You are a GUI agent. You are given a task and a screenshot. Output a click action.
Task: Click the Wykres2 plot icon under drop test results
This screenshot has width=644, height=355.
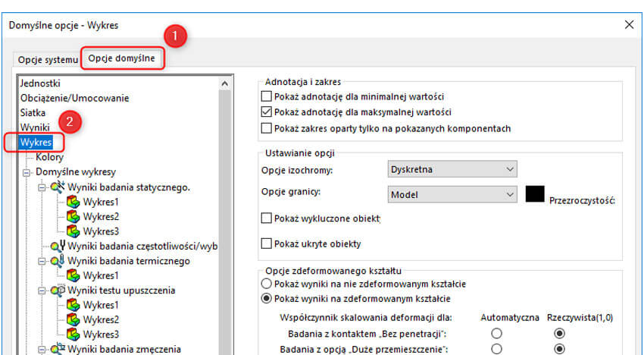coord(73,319)
